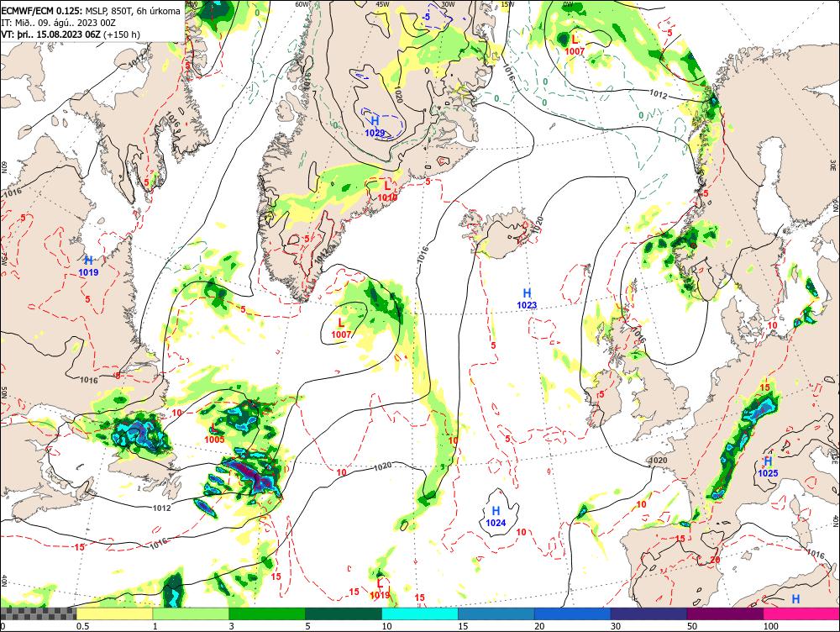Select the cyan 10–15 legend swatch
Viewport: 840px width, 632px height.
click(x=419, y=614)
